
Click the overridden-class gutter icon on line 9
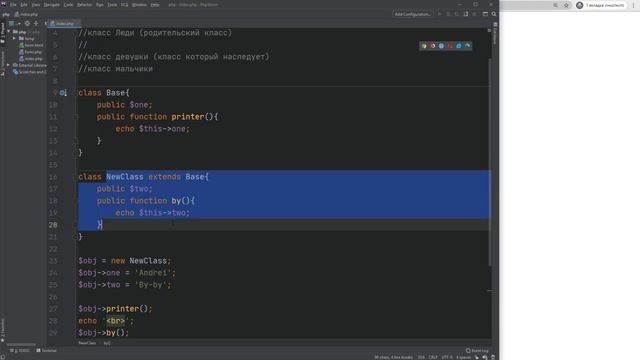pyautogui.click(x=62, y=93)
